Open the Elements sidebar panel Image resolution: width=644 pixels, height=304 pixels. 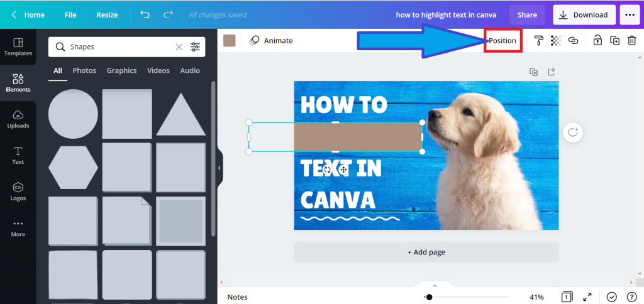click(18, 83)
